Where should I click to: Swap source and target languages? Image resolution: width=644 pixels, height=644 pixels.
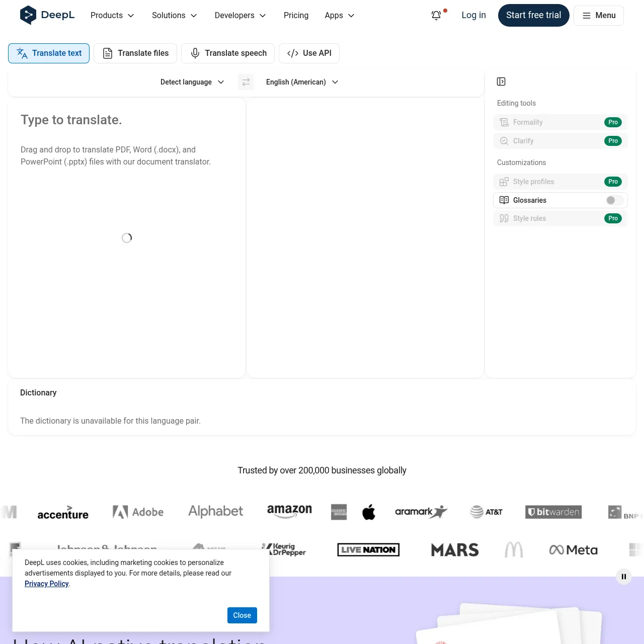pyautogui.click(x=246, y=82)
